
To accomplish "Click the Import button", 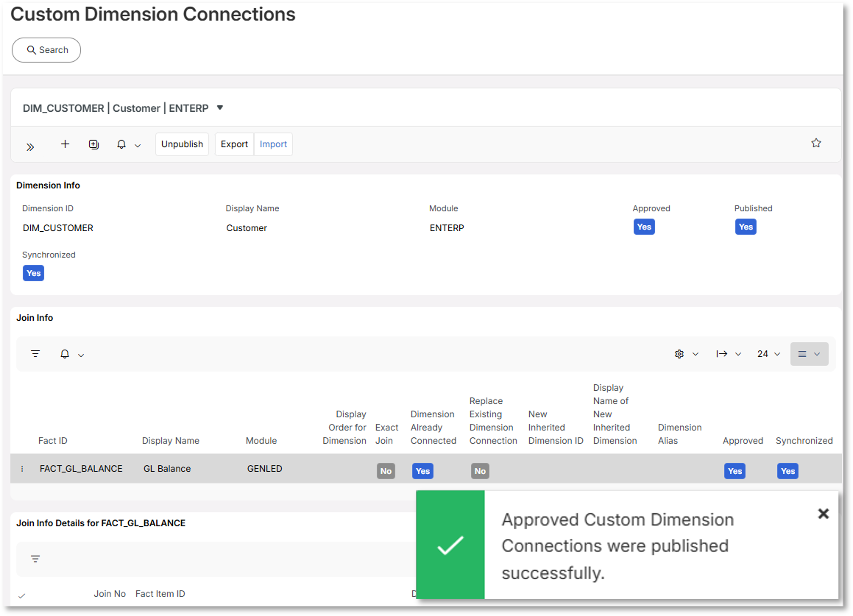I will coord(273,144).
